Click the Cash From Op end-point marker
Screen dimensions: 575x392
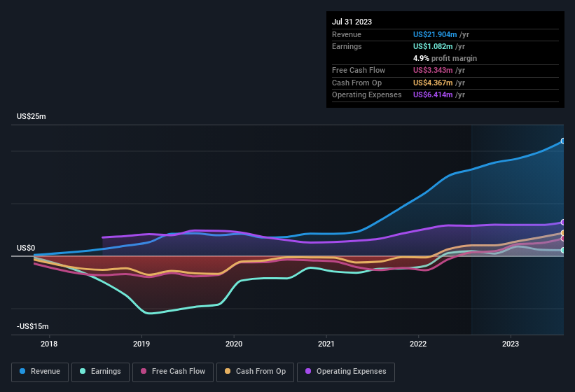[x=563, y=233]
